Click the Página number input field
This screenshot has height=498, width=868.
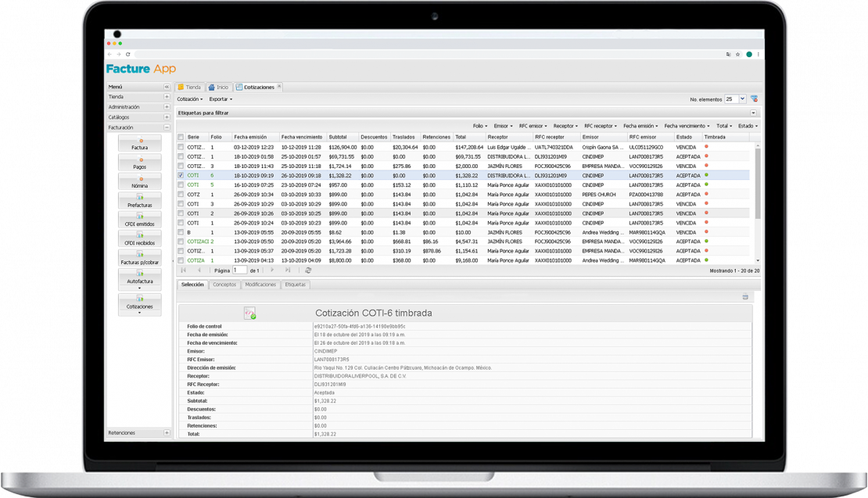(x=239, y=270)
